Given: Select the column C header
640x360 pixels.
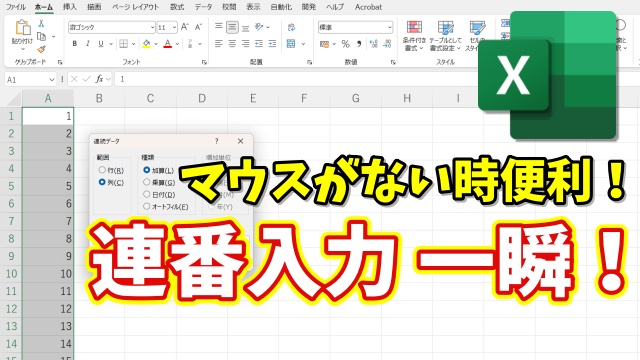Looking at the screenshot, I should coord(150,98).
